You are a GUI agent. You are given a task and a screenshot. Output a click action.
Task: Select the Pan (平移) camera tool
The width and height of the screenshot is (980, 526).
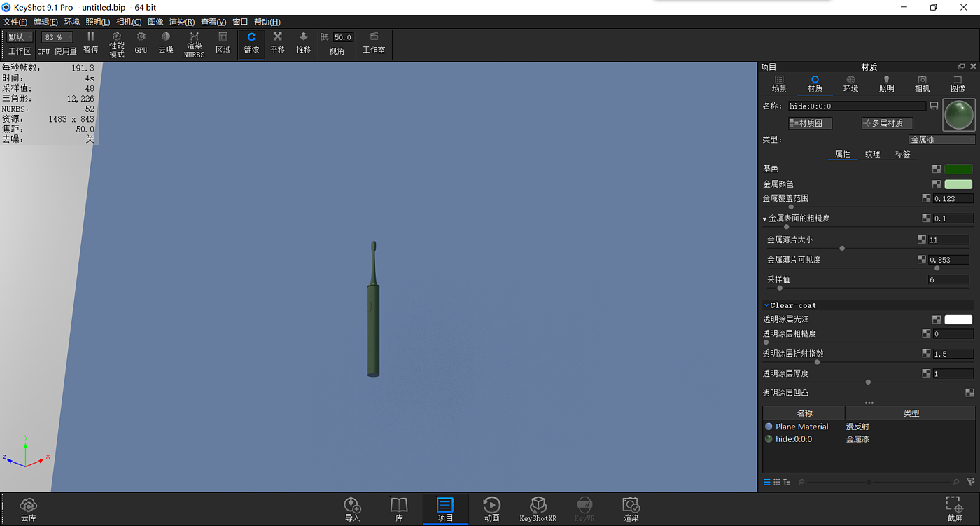[x=278, y=43]
